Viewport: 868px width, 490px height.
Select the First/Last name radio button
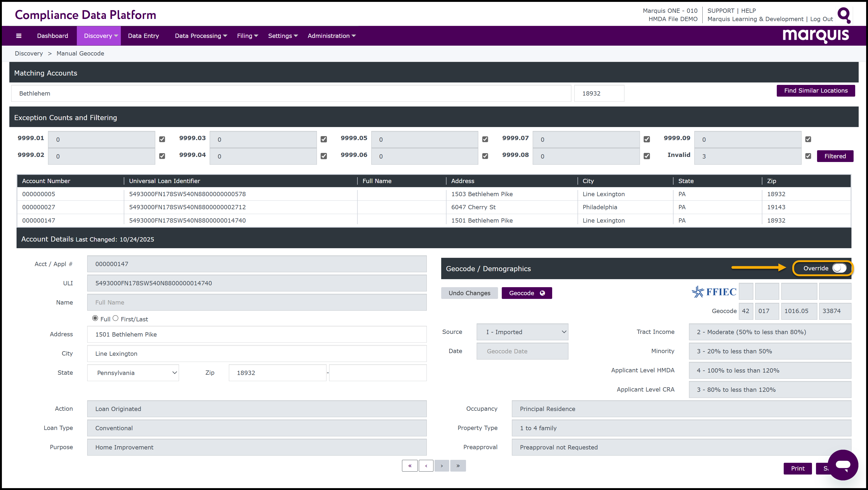click(116, 318)
